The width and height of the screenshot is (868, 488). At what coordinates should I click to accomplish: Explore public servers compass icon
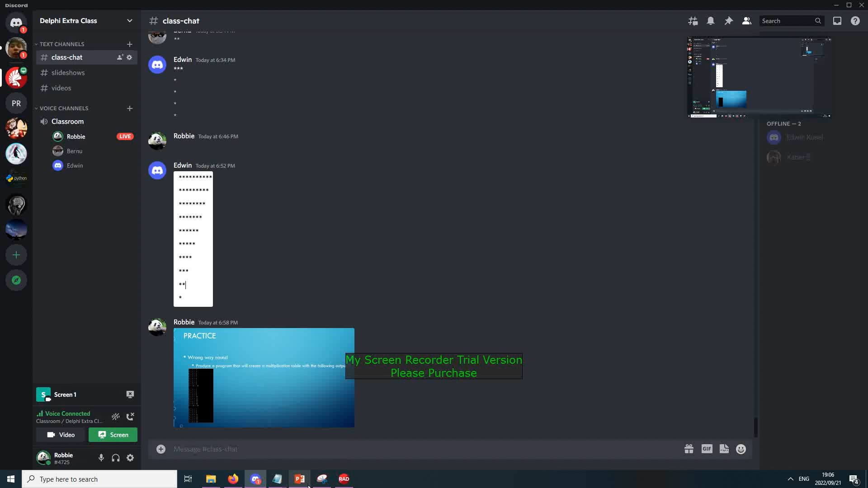[x=16, y=281]
